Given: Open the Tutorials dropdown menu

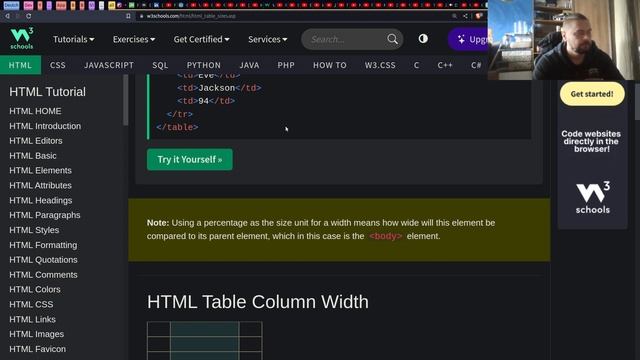Looking at the screenshot, I should point(73,39).
